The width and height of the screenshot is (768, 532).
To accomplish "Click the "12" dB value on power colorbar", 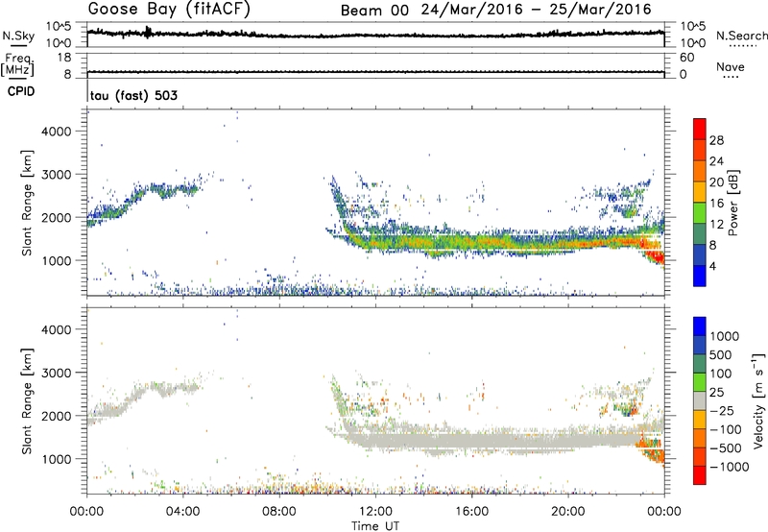I will (x=716, y=225).
